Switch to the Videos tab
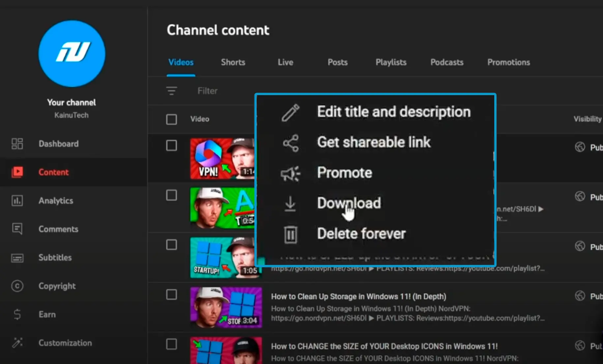Viewport: 603px width, 364px height. tap(181, 62)
